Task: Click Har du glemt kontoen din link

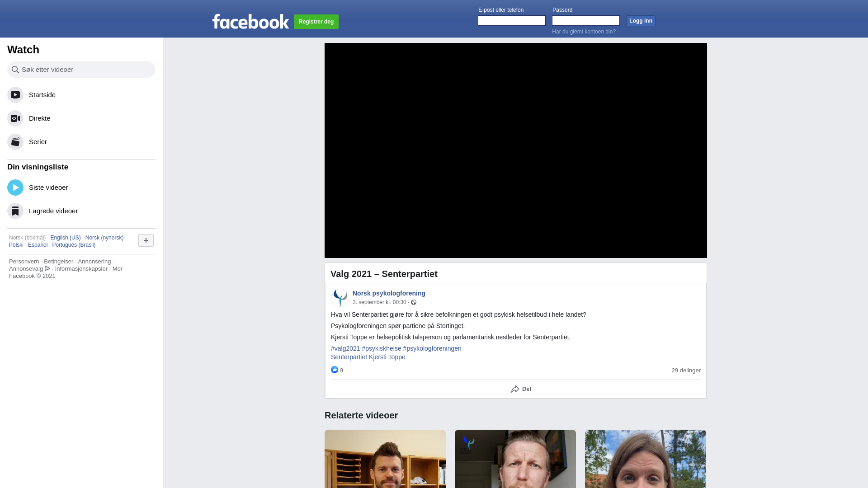Action: pos(584,32)
